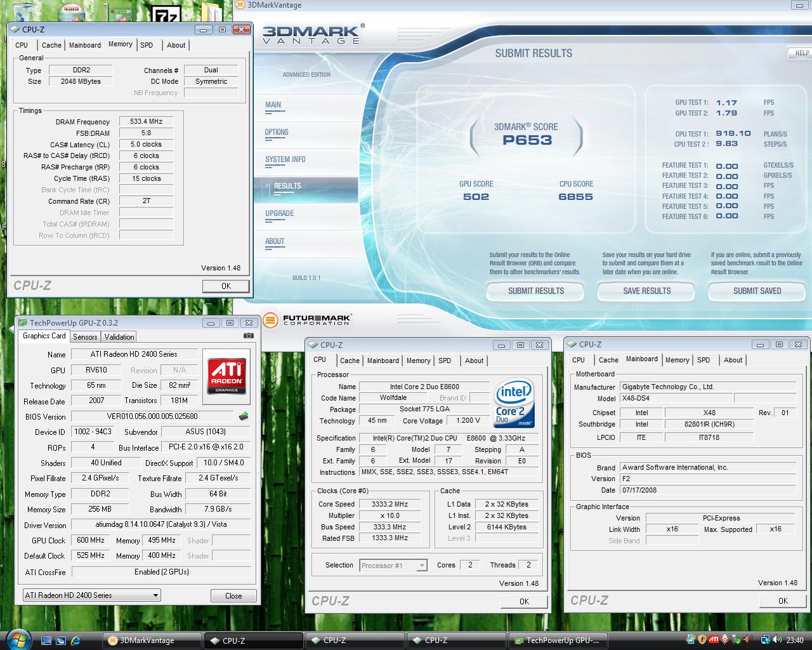Click Show Desktop in Quick Launch
812x650 pixels.
pos(46,640)
